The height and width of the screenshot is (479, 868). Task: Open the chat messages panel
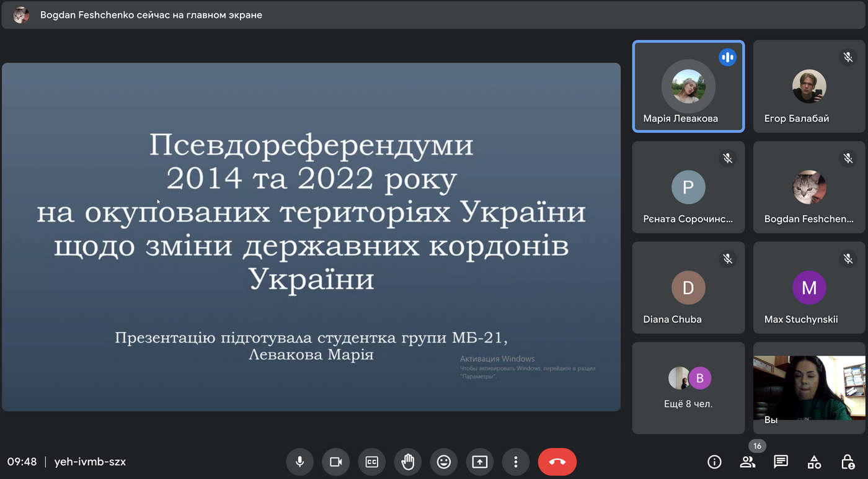point(781,462)
